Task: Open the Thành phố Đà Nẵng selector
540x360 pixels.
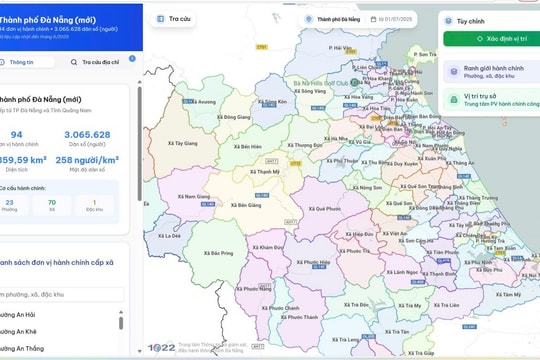Action: coord(333,19)
